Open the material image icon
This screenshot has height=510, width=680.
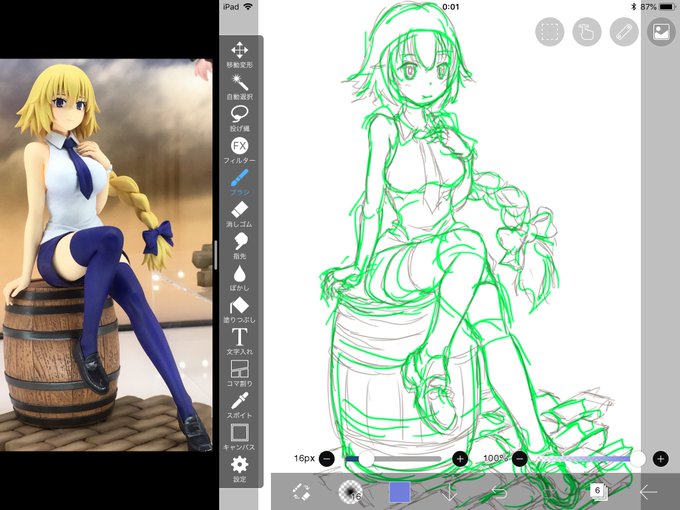coord(661,32)
